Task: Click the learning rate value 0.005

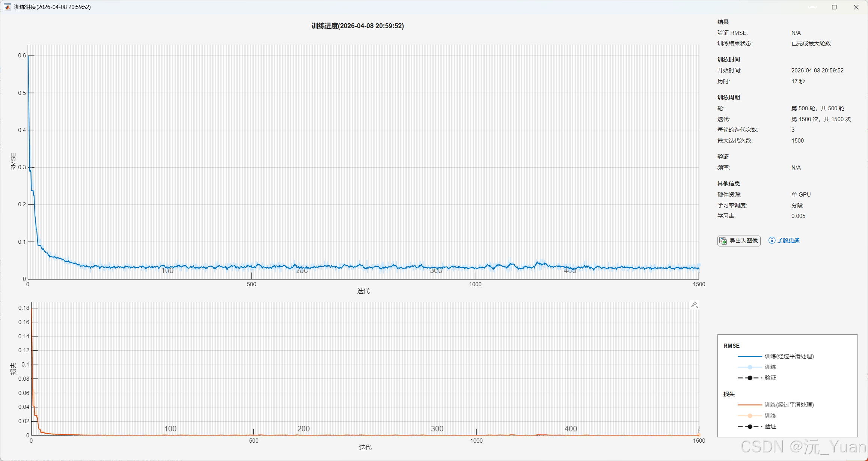Action: click(798, 216)
